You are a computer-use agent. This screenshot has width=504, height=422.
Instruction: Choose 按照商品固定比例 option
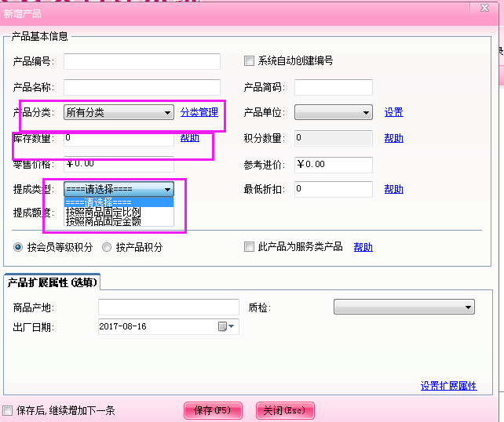119,212
